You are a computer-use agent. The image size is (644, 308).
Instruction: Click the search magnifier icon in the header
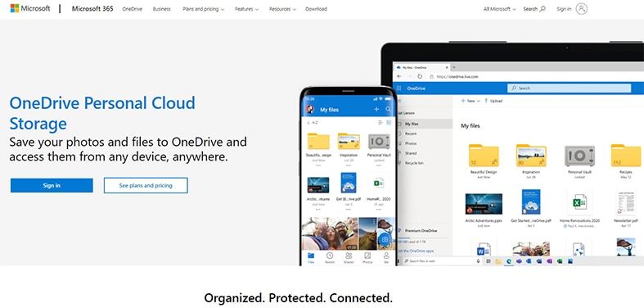(x=543, y=9)
